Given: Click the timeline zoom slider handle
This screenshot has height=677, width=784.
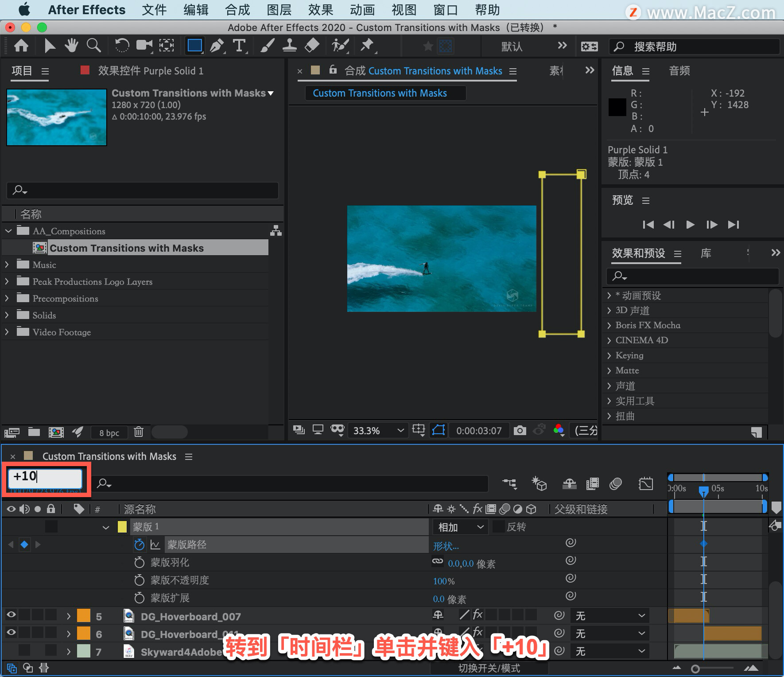Looking at the screenshot, I should (x=695, y=669).
